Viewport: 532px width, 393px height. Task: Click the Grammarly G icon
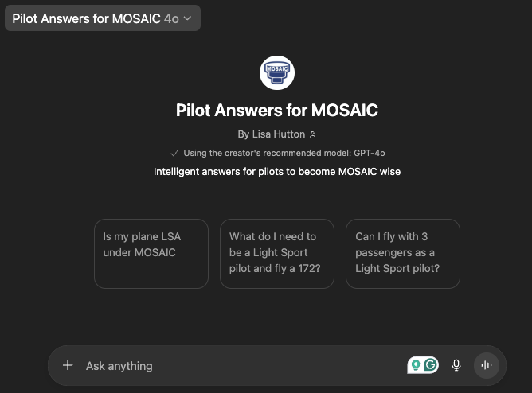[431, 365]
